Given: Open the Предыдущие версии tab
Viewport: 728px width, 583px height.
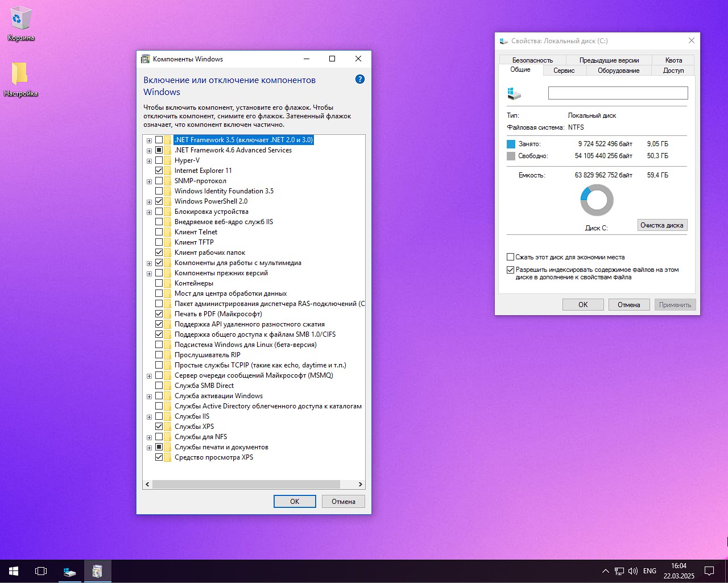Looking at the screenshot, I should [x=609, y=60].
